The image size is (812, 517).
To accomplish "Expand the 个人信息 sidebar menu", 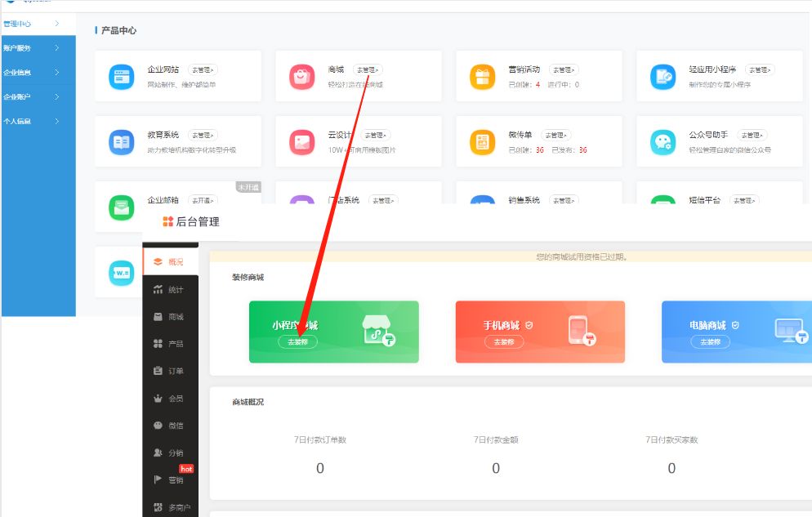I will (33, 121).
